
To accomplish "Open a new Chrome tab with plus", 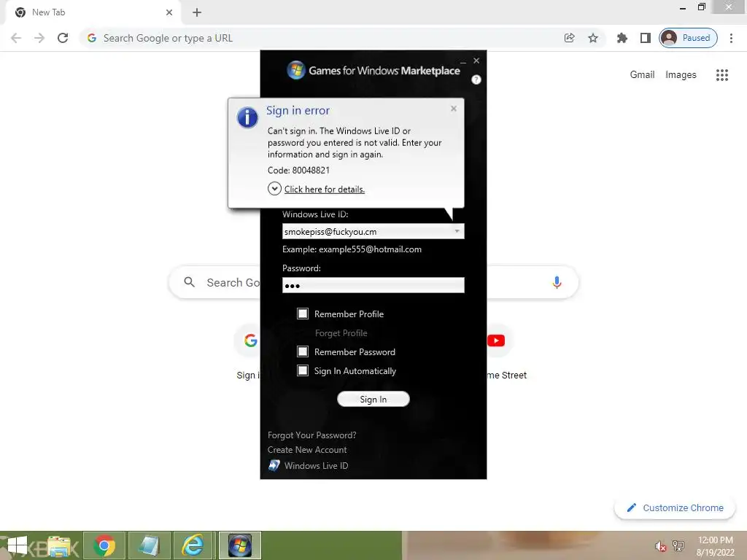I will coord(197,12).
